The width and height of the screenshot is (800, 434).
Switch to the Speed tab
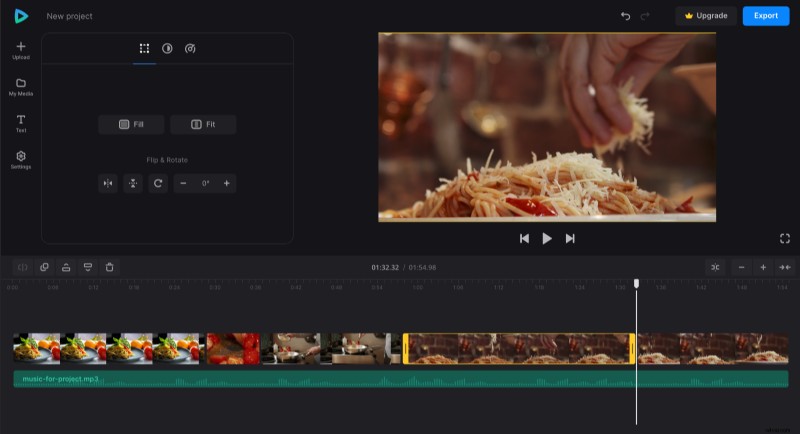coord(190,48)
